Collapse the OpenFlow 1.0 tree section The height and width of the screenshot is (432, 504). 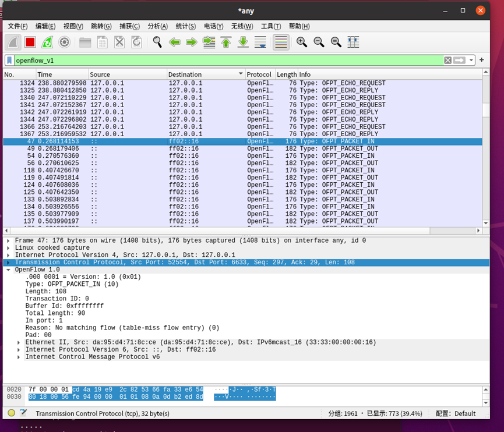click(8, 270)
